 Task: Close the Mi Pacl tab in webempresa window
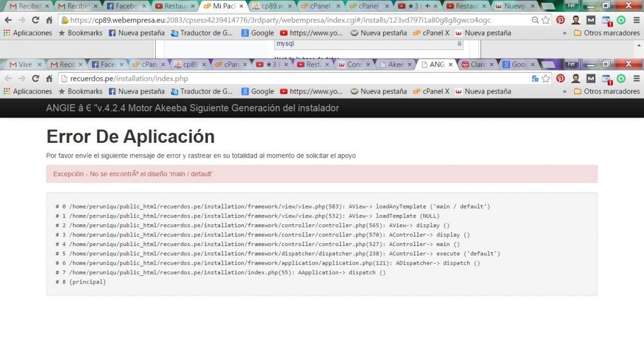[x=241, y=6]
